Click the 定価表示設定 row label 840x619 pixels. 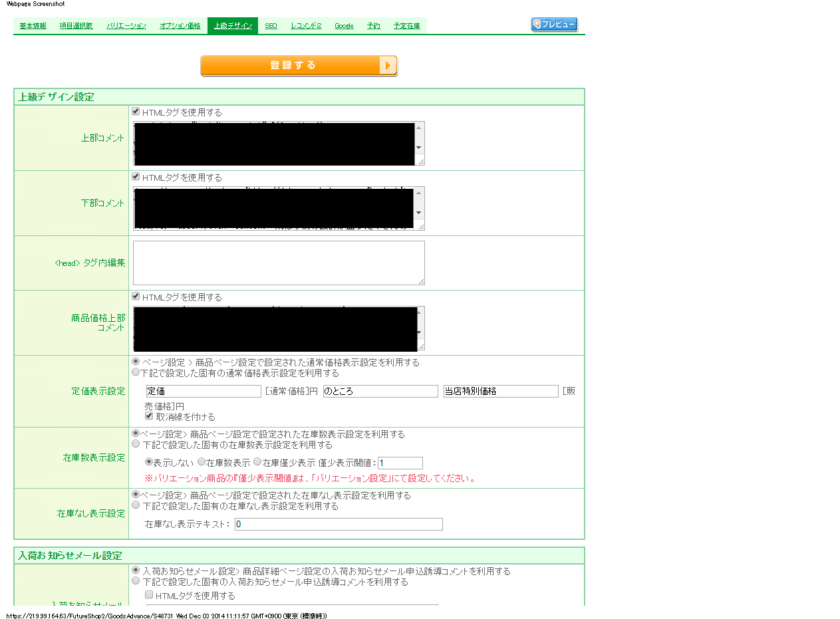98,391
